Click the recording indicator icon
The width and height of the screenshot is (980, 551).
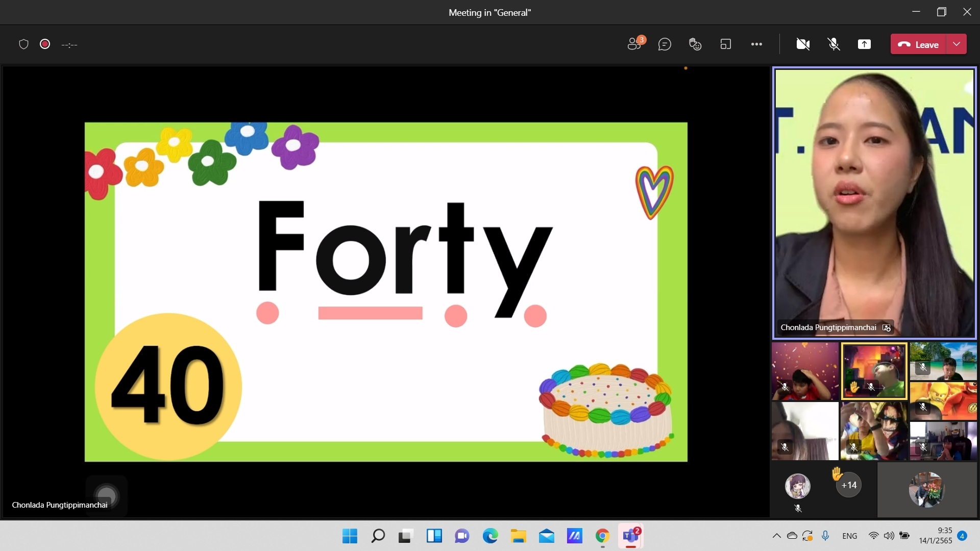tap(45, 44)
